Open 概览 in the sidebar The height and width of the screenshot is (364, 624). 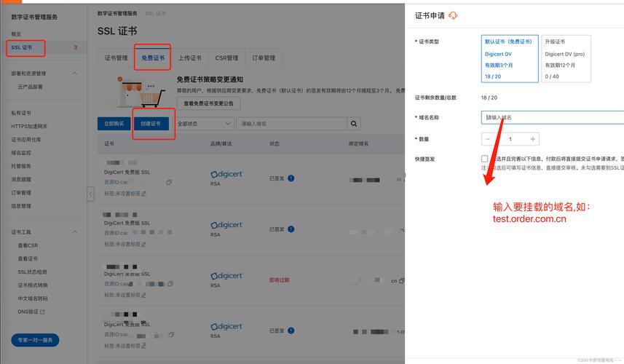16,34
